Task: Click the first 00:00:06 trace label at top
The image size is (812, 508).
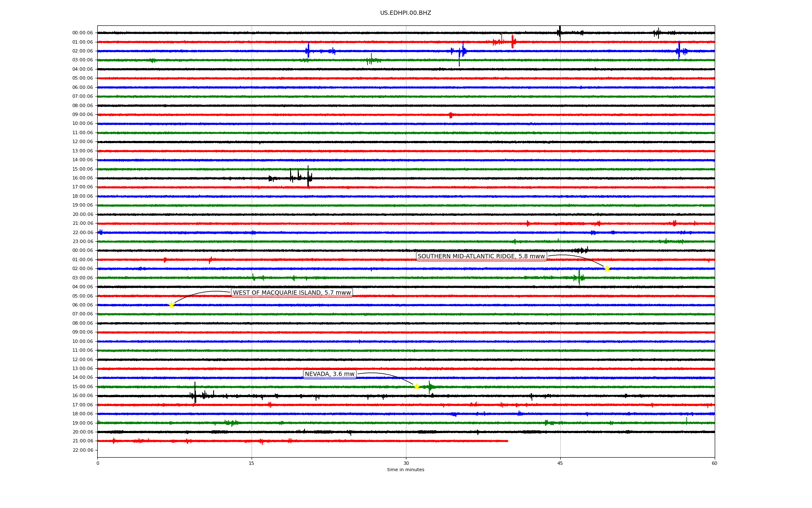Action: [x=82, y=33]
